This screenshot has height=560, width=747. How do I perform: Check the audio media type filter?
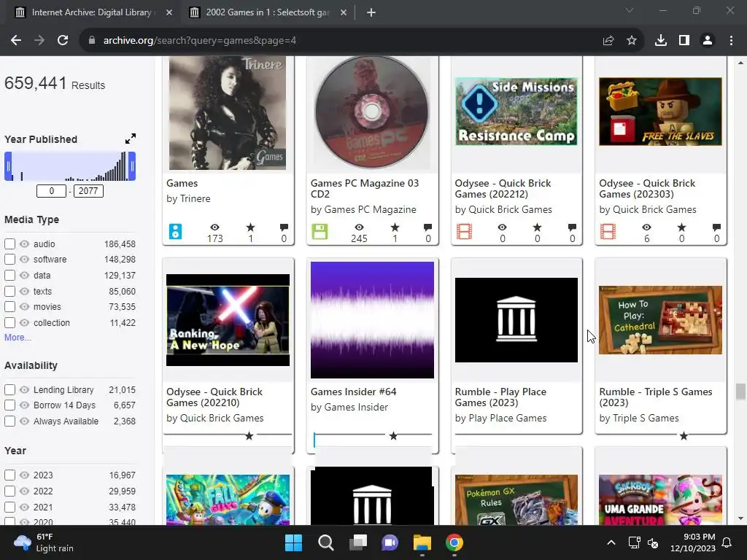pos(9,244)
